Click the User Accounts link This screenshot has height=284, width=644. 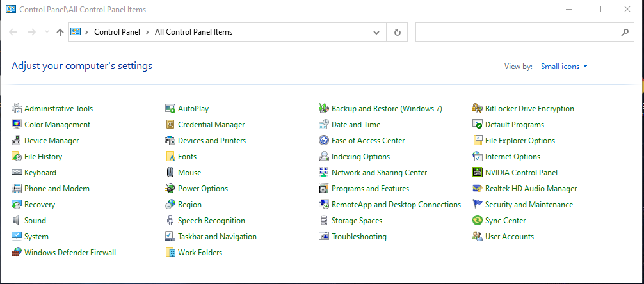(x=509, y=237)
